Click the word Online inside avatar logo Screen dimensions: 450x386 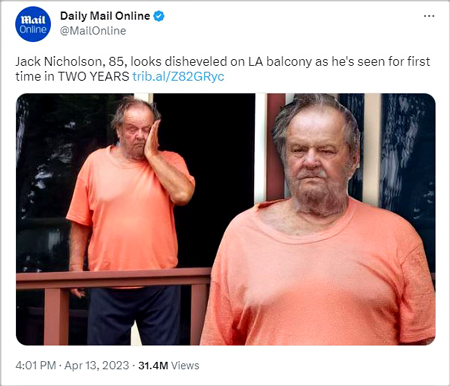coord(33,30)
